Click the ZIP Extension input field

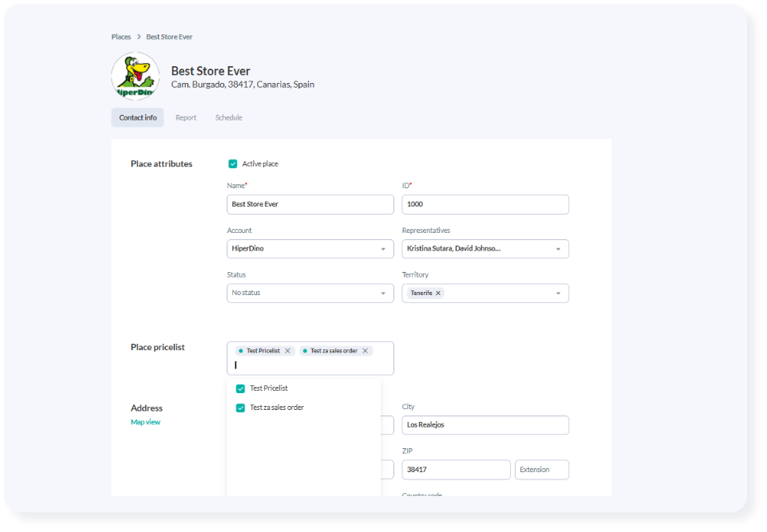click(542, 470)
